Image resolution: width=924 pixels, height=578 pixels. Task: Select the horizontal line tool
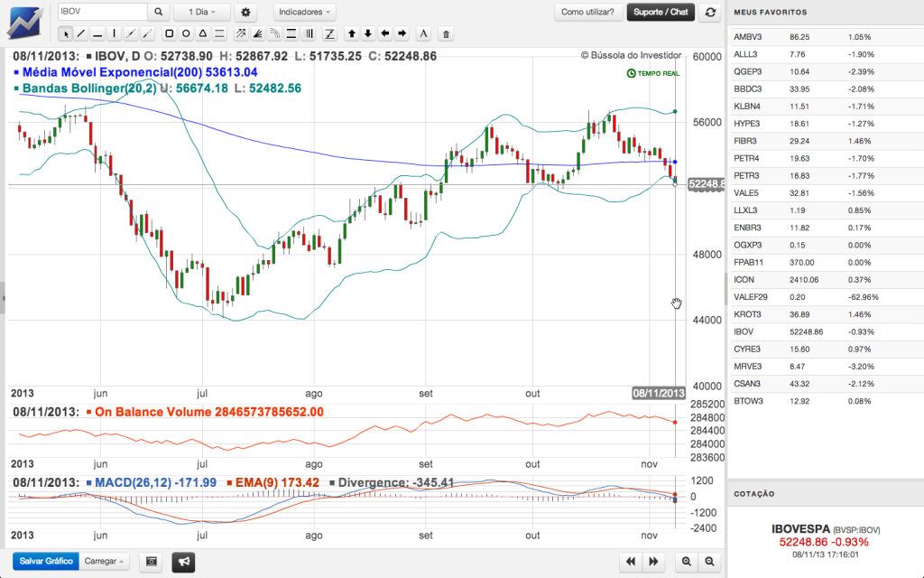(97, 34)
